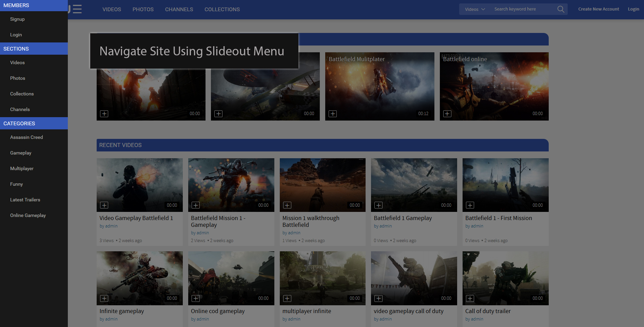Click plus icon on Online cod gameplay thumbnail
Image resolution: width=644 pixels, height=327 pixels.
(196, 298)
